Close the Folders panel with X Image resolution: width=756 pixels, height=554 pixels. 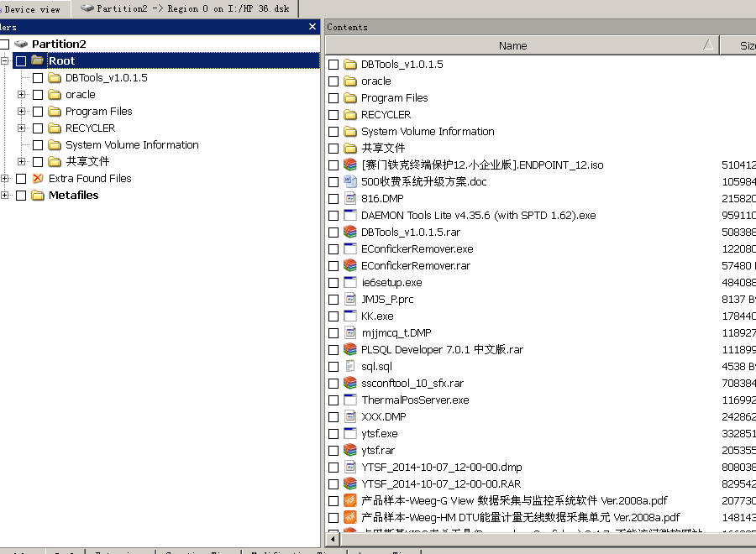coord(312,27)
